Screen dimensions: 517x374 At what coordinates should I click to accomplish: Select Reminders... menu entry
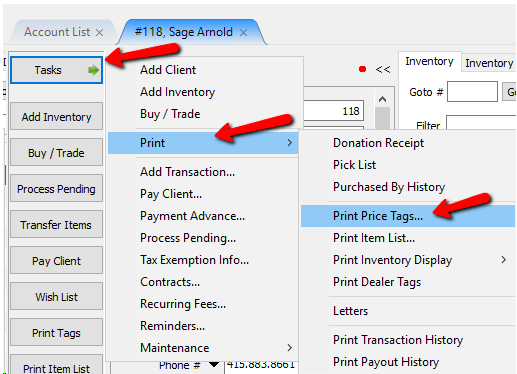click(172, 326)
